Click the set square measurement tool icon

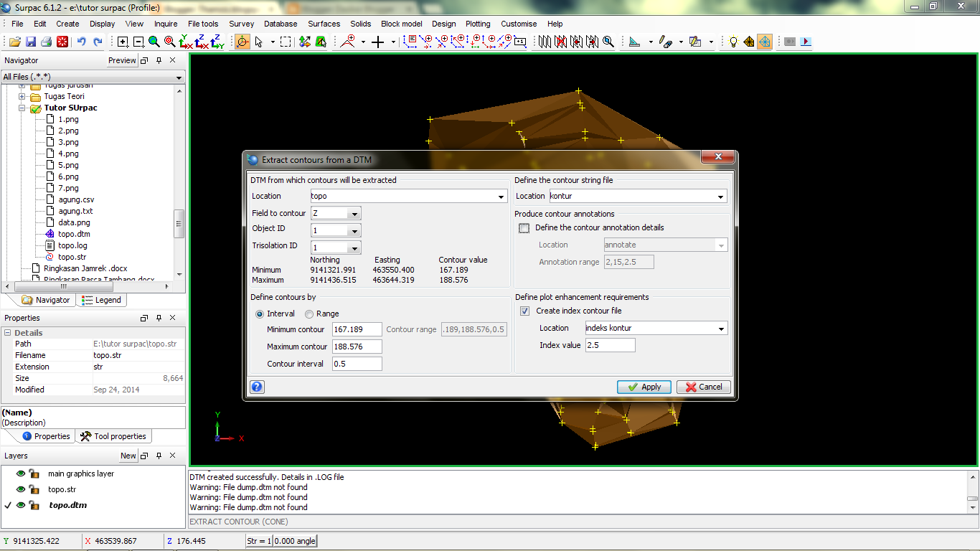tap(634, 42)
